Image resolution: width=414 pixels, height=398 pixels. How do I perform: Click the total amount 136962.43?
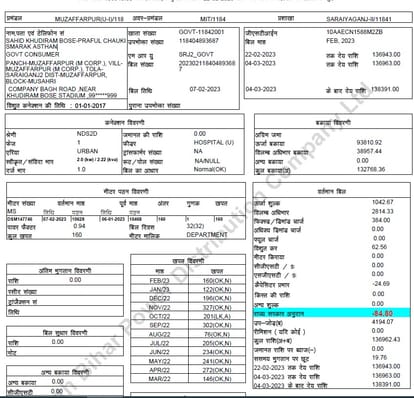[x=386, y=340]
